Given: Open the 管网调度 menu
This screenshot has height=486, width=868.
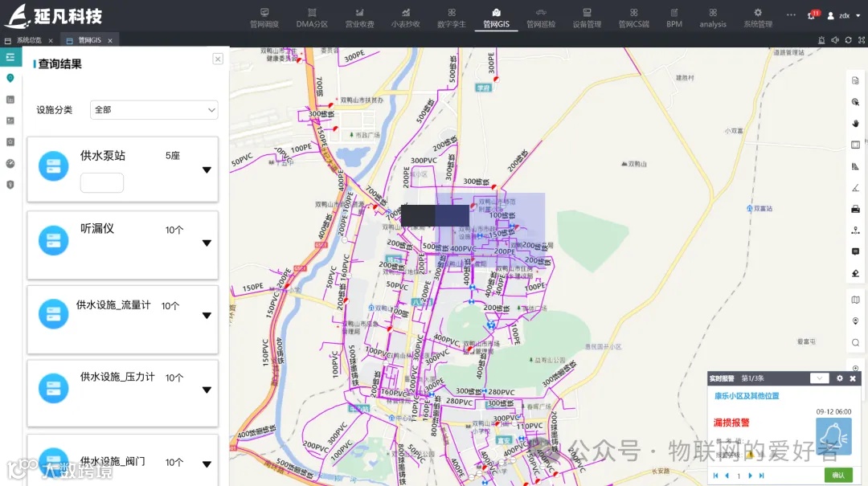Looking at the screenshot, I should click(264, 18).
